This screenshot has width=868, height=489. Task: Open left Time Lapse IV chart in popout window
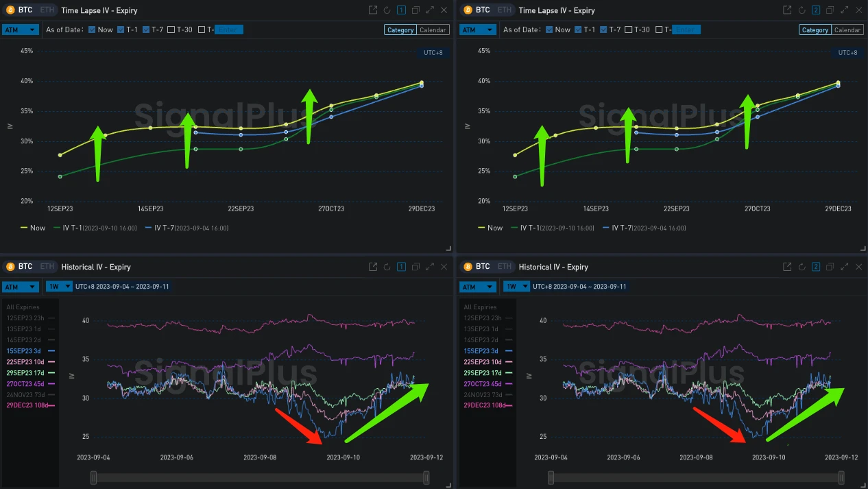coord(372,10)
